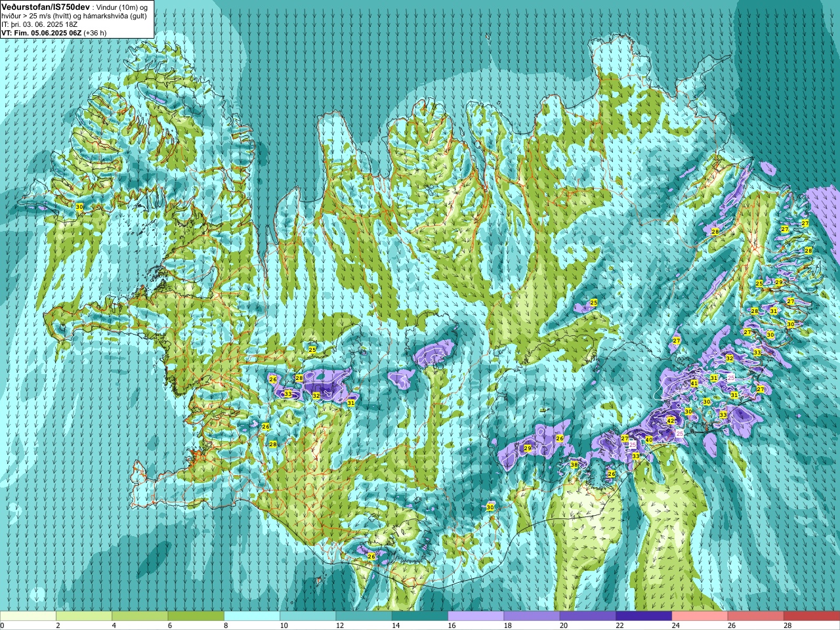Select the light lavender 16–18 m/s legend swatch
This screenshot has width=840, height=630.
(x=476, y=616)
